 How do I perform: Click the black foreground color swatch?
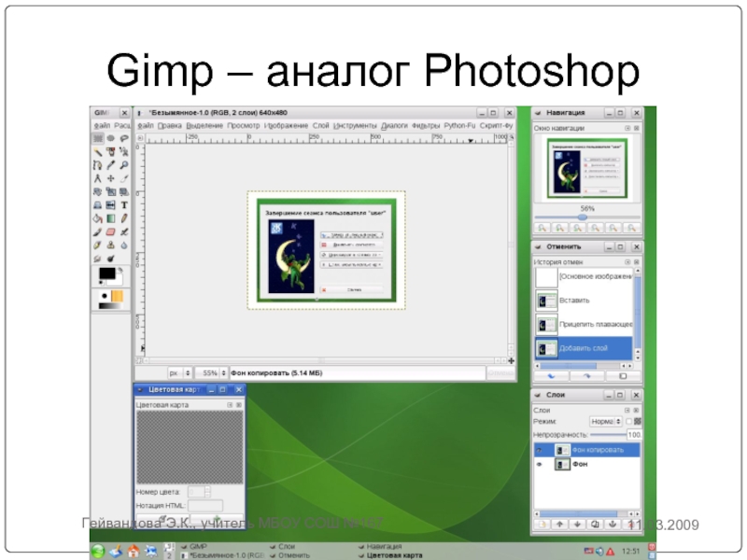106,273
